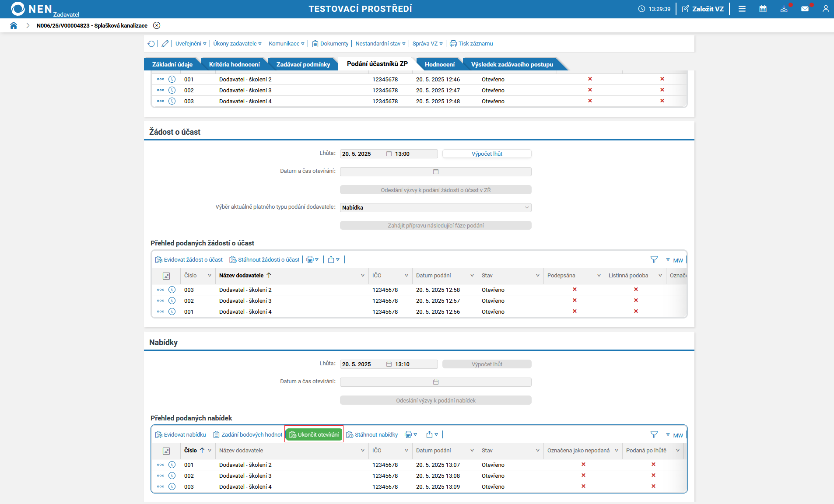
Task: Expand the Správa VZ dropdown menu
Action: pos(428,44)
